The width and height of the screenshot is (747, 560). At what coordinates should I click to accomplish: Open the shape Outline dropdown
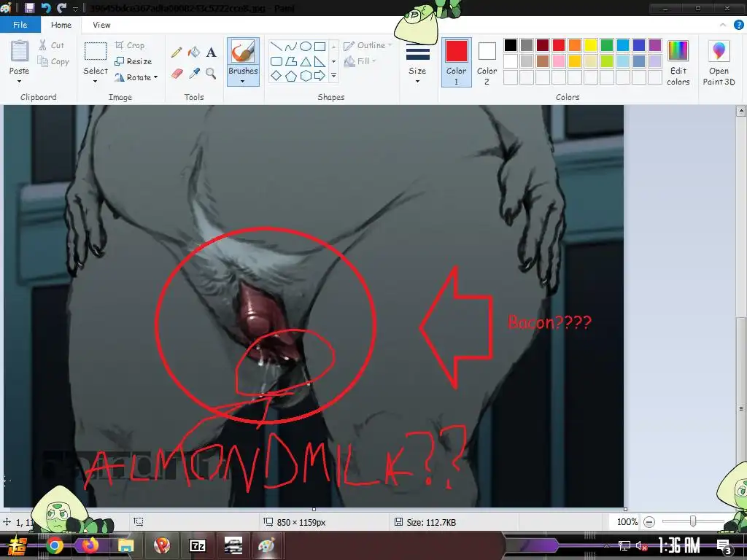click(x=368, y=45)
